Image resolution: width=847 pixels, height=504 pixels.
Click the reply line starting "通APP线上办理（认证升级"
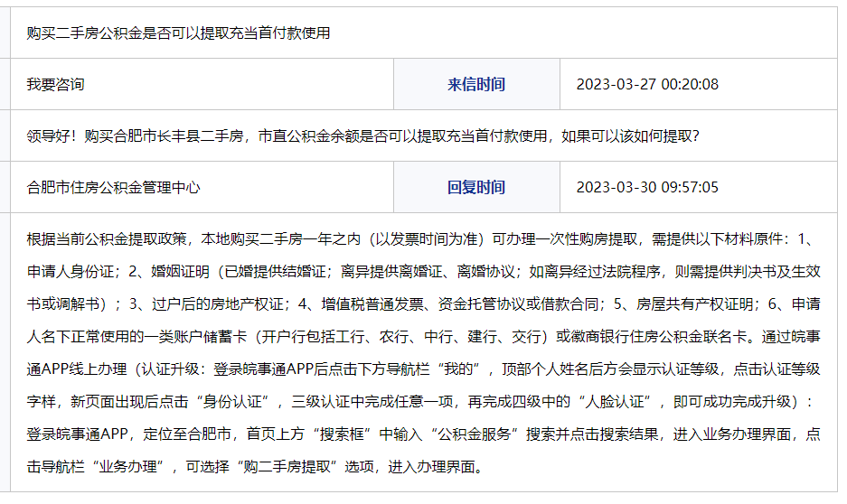pos(423,369)
